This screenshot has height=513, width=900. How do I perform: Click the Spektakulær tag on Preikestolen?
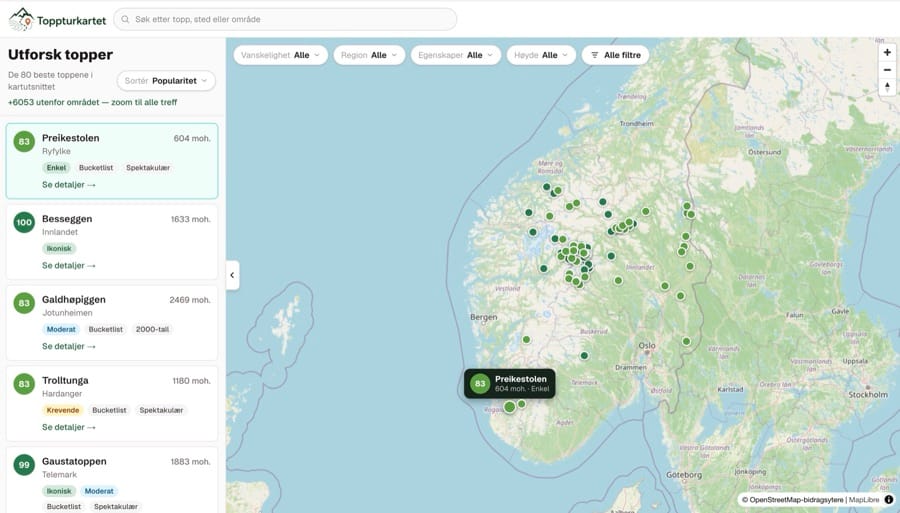(148, 168)
